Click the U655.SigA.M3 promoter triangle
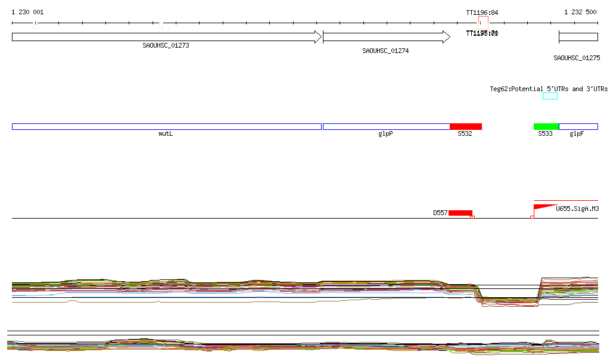The image size is (610, 364). click(x=543, y=208)
